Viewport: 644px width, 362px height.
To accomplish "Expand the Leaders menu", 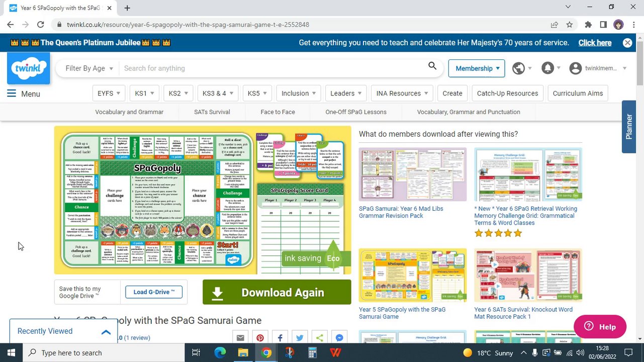I will [x=346, y=93].
